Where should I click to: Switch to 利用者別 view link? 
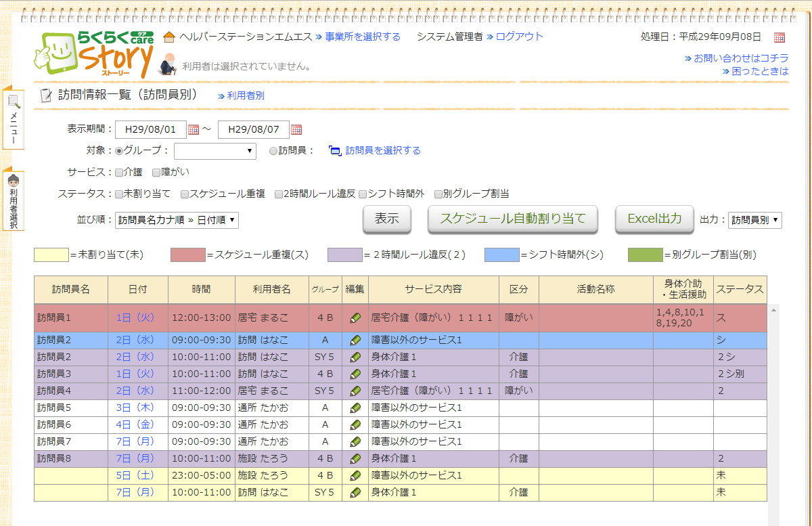click(246, 96)
